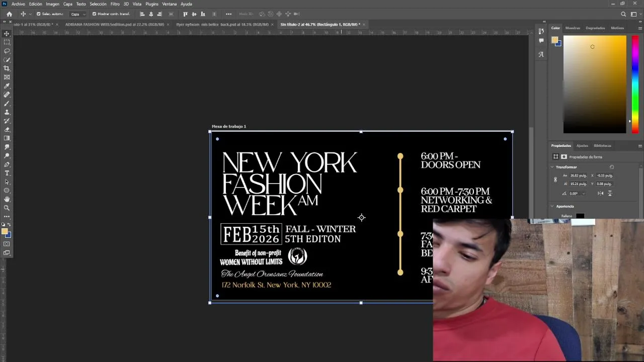Screen dimensions: 644x362
Task: Collapse the Apariencia section
Action: [x=552, y=206]
